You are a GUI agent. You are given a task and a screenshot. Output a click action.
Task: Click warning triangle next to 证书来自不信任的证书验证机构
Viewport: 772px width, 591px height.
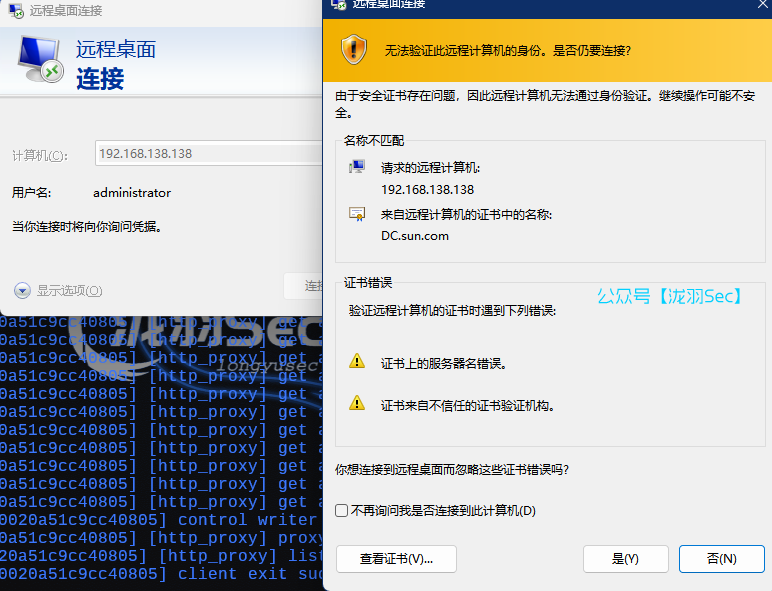click(357, 404)
